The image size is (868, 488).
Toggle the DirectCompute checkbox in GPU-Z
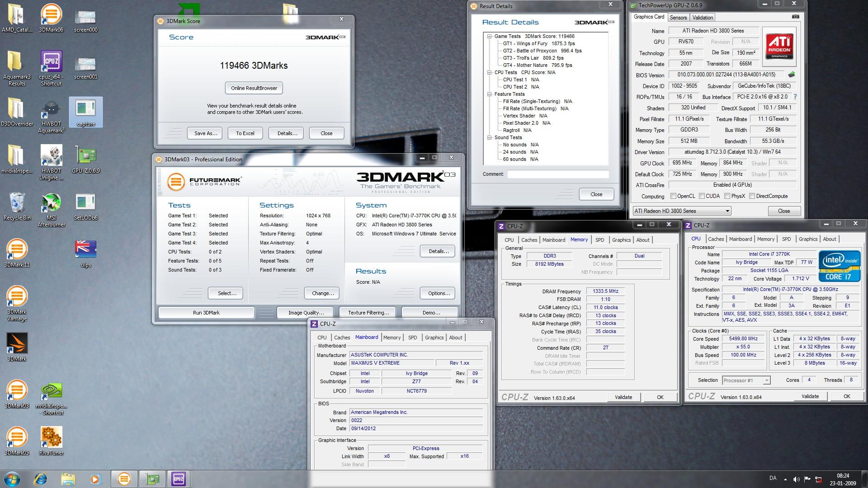[x=752, y=196]
